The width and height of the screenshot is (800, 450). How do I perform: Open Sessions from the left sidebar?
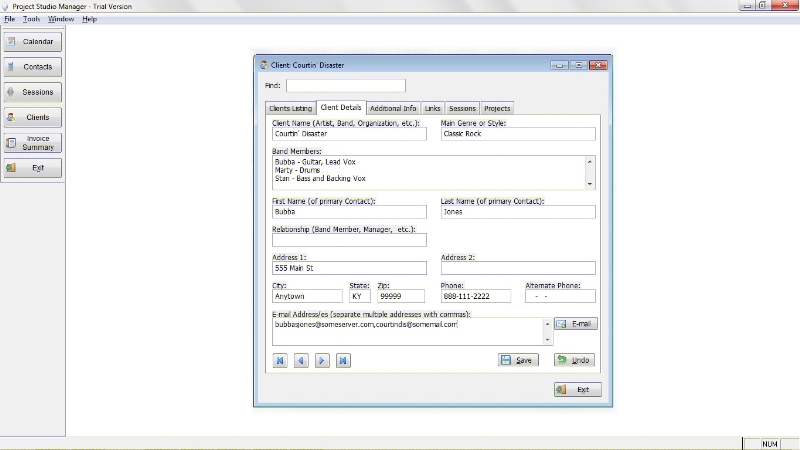pos(32,92)
